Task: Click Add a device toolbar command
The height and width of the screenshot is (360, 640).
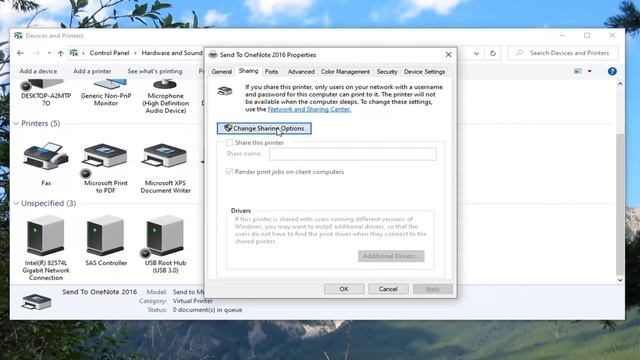Action: pyautogui.click(x=38, y=71)
